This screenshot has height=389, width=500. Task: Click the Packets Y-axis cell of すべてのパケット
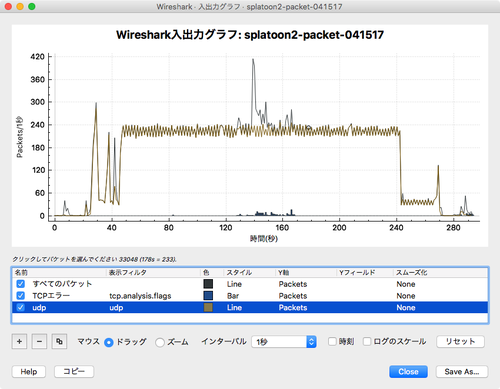point(293,284)
